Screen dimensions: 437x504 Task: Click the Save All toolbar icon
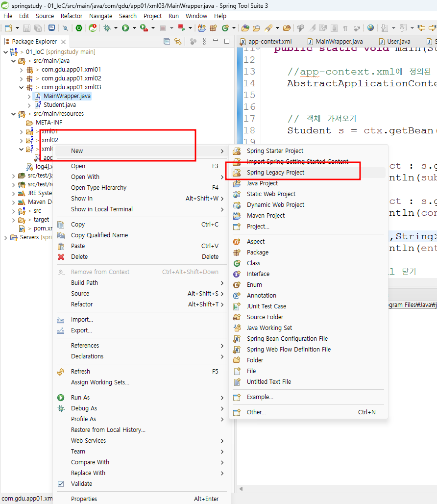coord(38,28)
